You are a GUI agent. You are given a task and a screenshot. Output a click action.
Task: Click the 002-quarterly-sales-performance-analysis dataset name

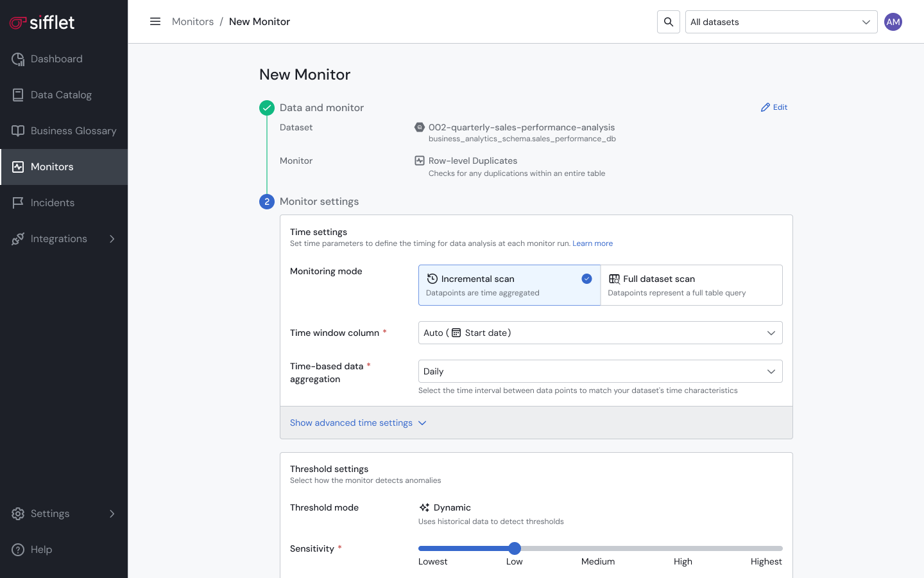522,127
